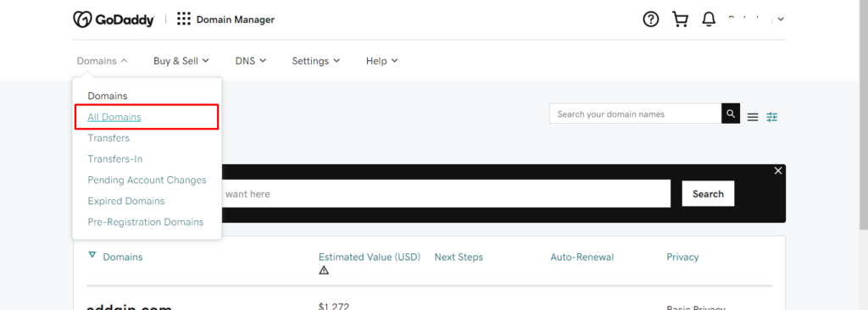
Task: Click the magnifier search button
Action: click(731, 113)
